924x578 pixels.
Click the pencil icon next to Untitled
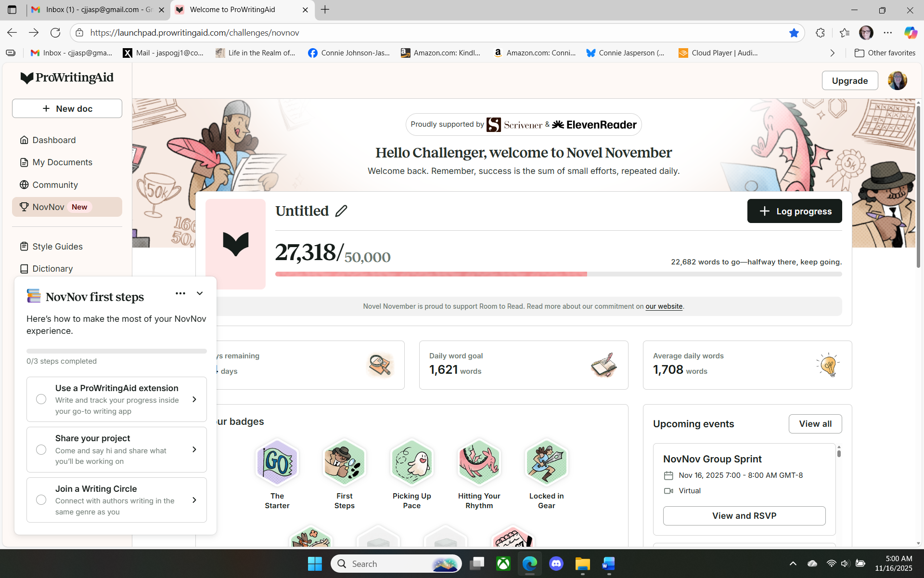point(341,211)
